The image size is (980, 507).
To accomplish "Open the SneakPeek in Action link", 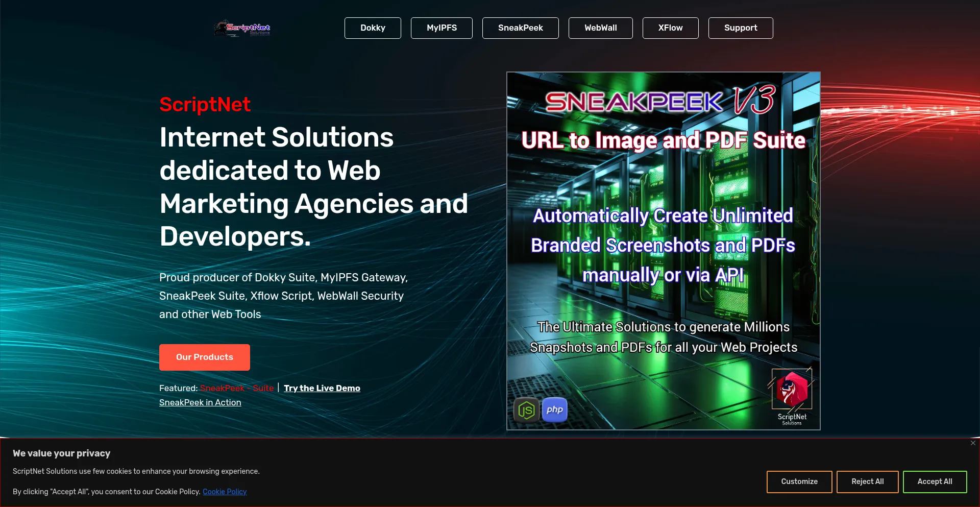I will click(x=200, y=402).
